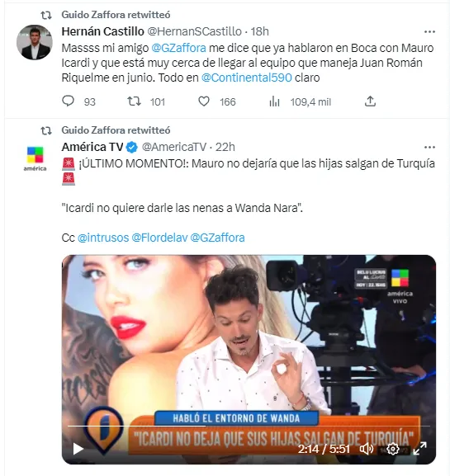Open Hernán Castillo's profile name

tap(102, 31)
